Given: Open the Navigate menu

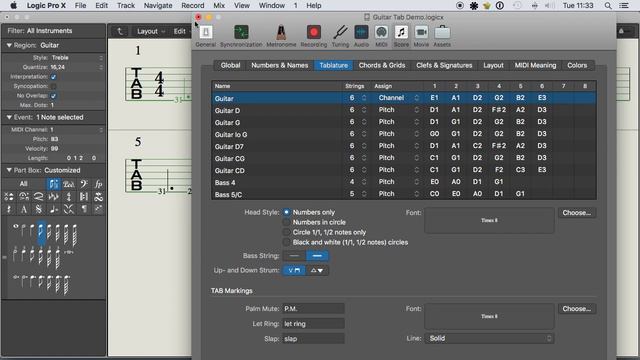Looking at the screenshot, I should coord(158,6).
